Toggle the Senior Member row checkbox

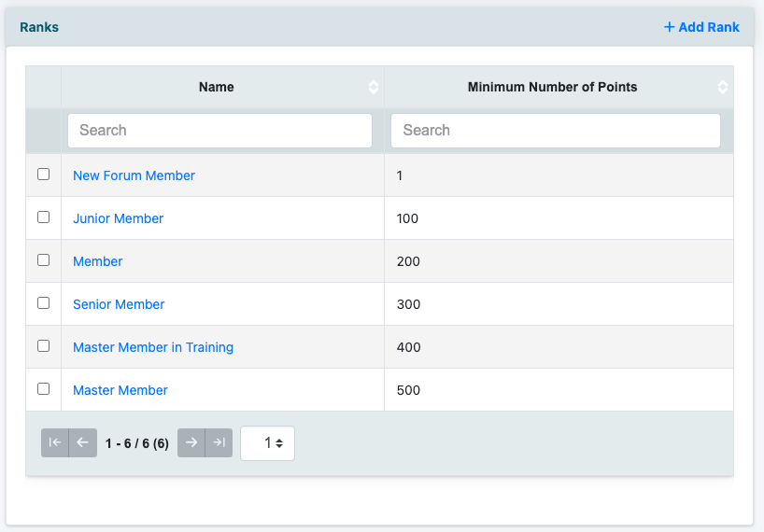click(43, 303)
